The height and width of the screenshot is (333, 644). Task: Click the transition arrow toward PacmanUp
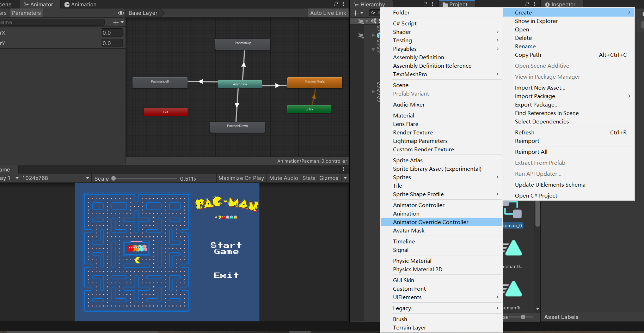[244, 64]
